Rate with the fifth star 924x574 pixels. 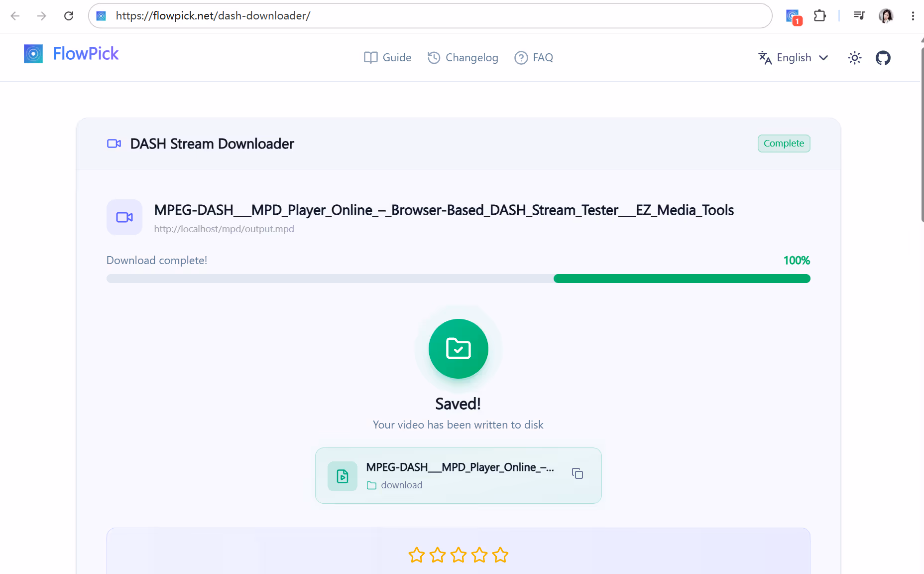pyautogui.click(x=500, y=555)
